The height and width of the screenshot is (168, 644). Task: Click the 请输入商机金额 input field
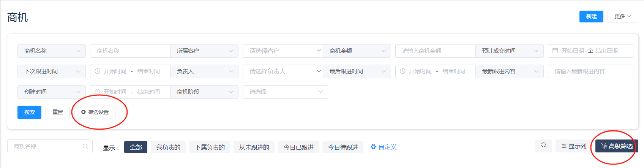[x=435, y=51]
